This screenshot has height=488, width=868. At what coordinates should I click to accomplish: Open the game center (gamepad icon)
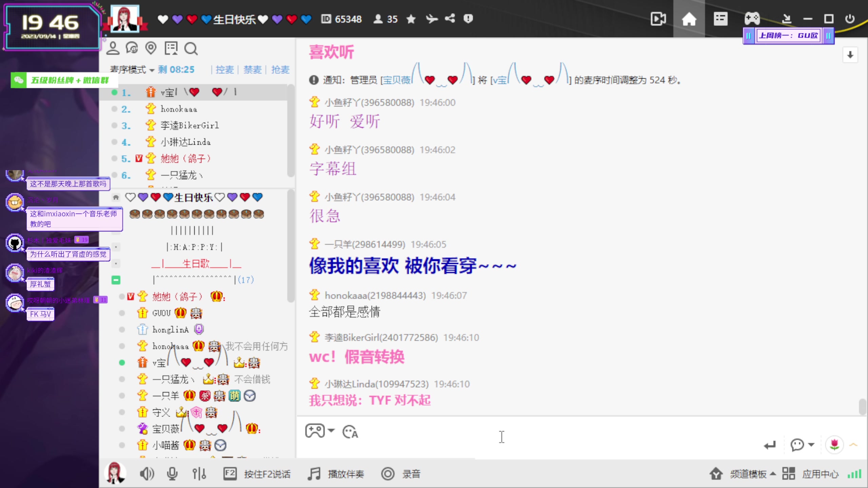tap(752, 19)
